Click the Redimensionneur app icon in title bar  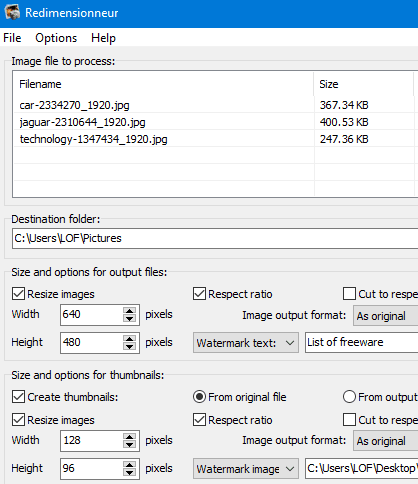[x=12, y=12]
